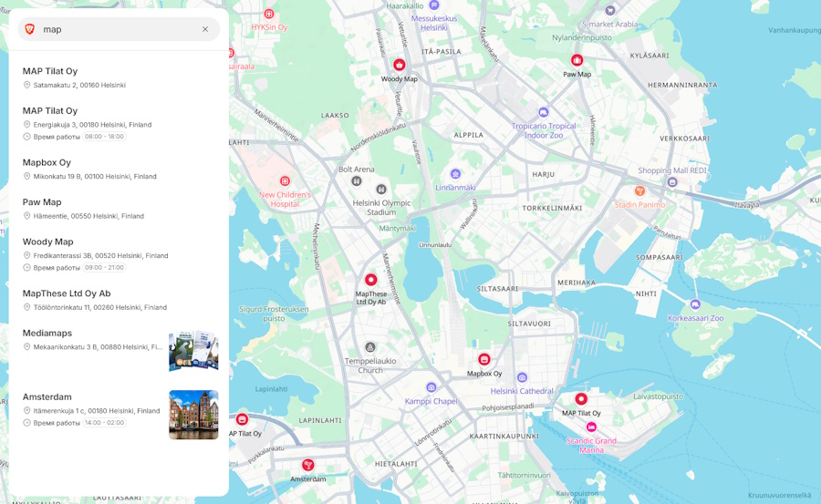Click the Woody Map red marker on map
This screenshot has width=821, height=504.
400,65
